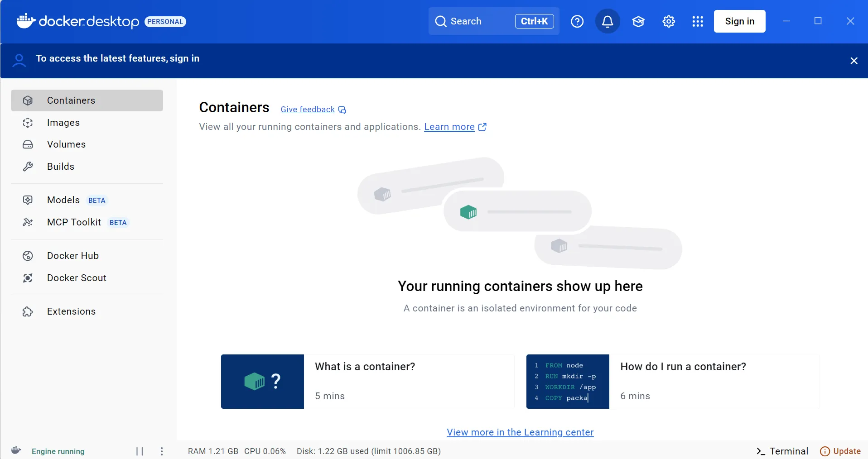Click the CPU 0.06% status
The width and height of the screenshot is (868, 459).
(x=265, y=451)
